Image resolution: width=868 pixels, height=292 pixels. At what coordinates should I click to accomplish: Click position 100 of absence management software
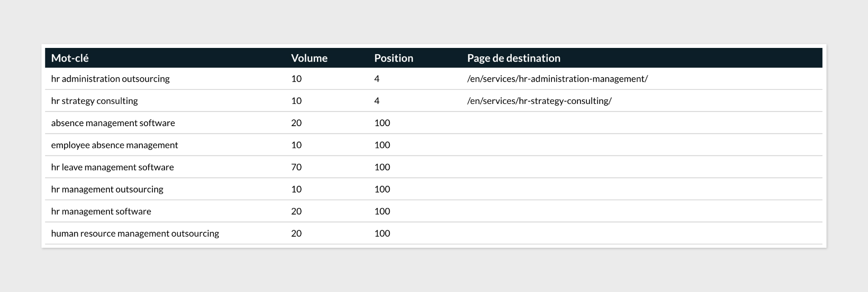[382, 123]
